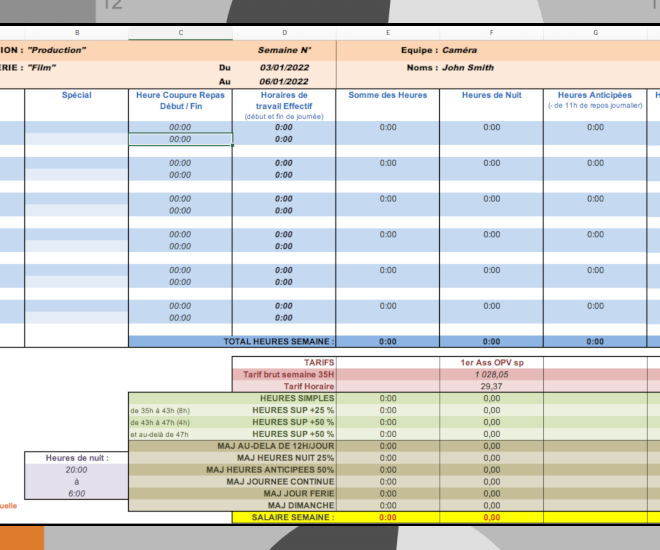Click MAJ HEURES NUIT 25% label
This screenshot has height=550, width=660.
pos(285,458)
